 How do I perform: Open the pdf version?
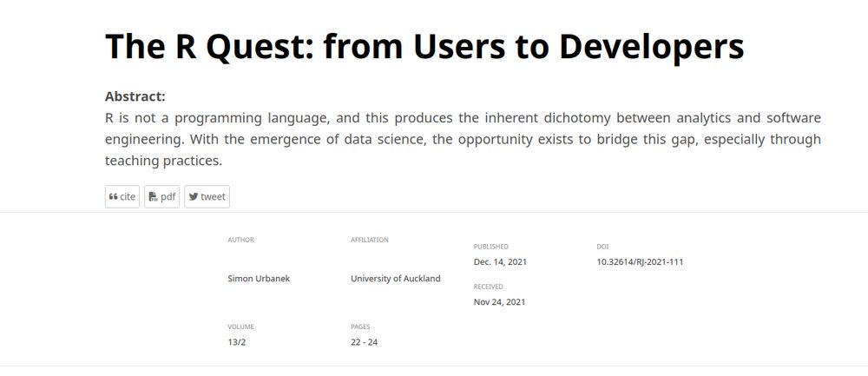coord(162,196)
